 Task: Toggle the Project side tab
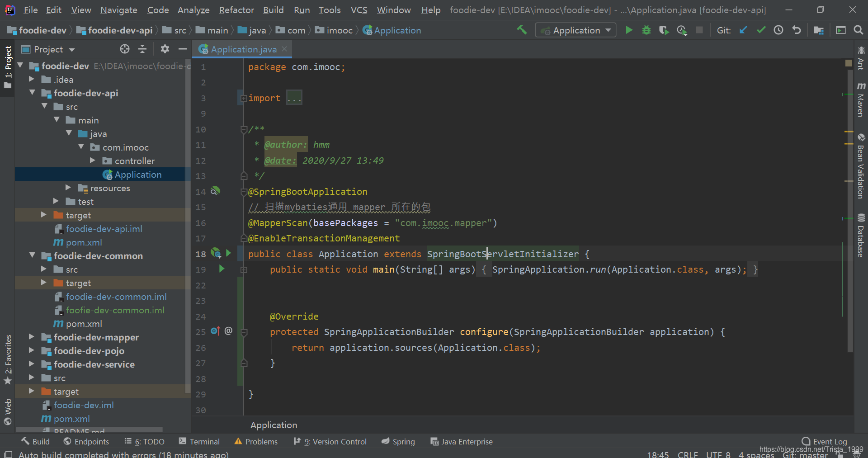pyautogui.click(x=8, y=67)
